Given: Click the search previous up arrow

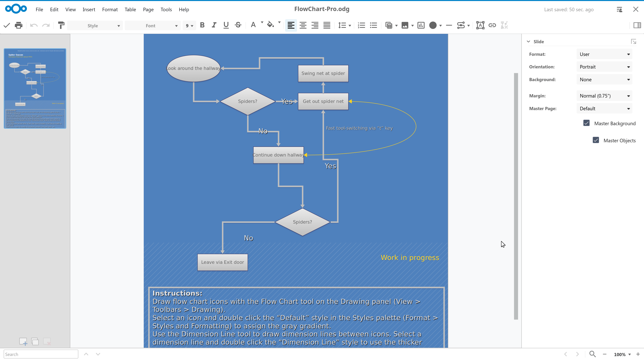Looking at the screenshot, I should pos(86,354).
